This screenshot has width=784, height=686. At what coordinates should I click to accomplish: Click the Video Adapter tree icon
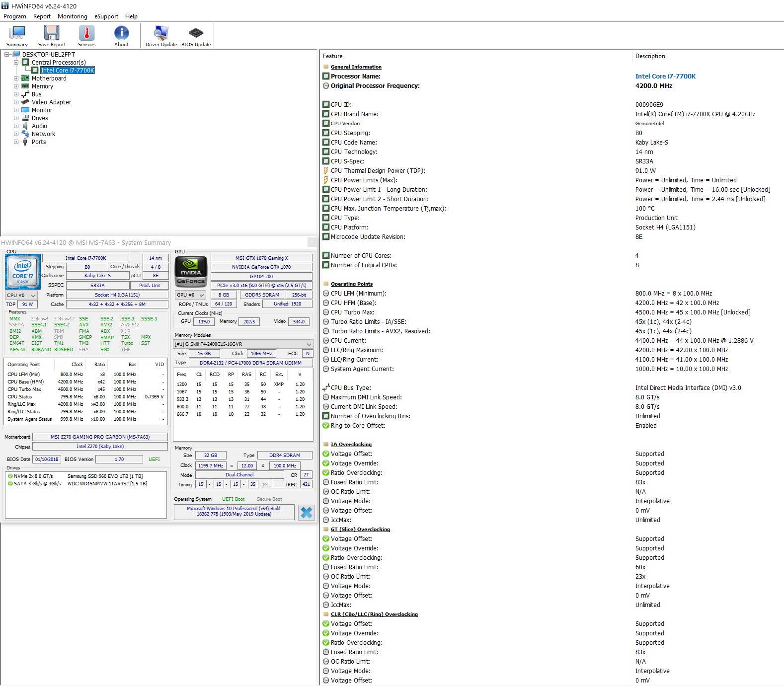(25, 102)
